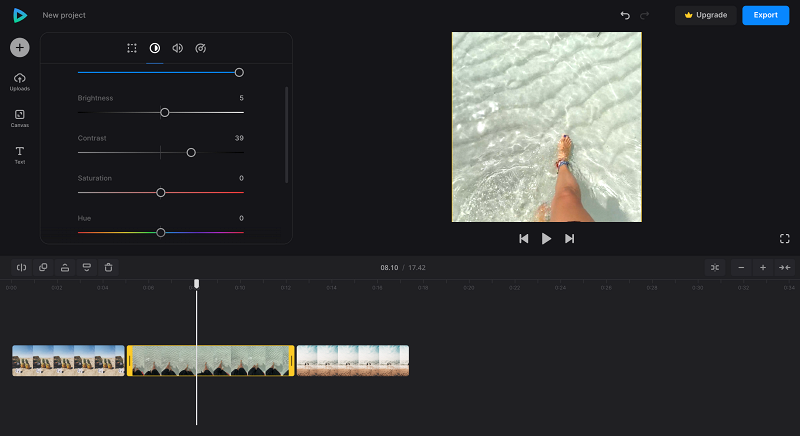Split the clip at playhead
This screenshot has height=436, width=800.
pos(21,267)
